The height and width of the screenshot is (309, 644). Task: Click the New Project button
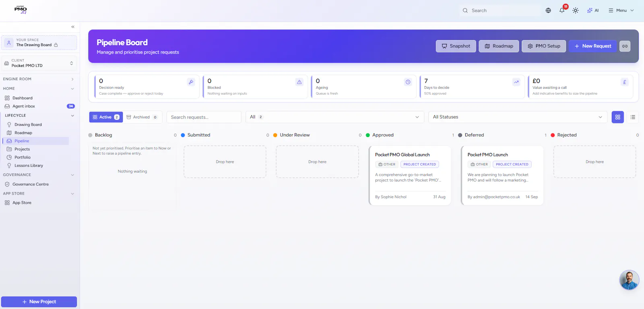click(x=39, y=302)
